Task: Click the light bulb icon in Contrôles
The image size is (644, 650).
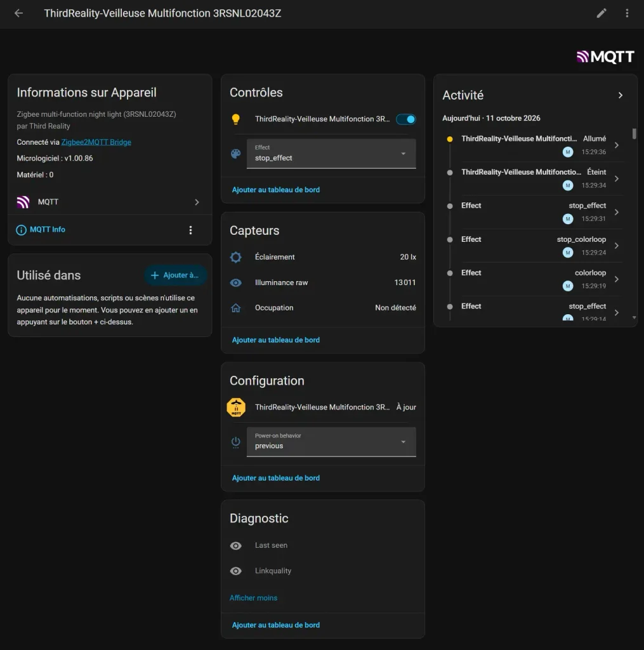Action: pos(236,119)
